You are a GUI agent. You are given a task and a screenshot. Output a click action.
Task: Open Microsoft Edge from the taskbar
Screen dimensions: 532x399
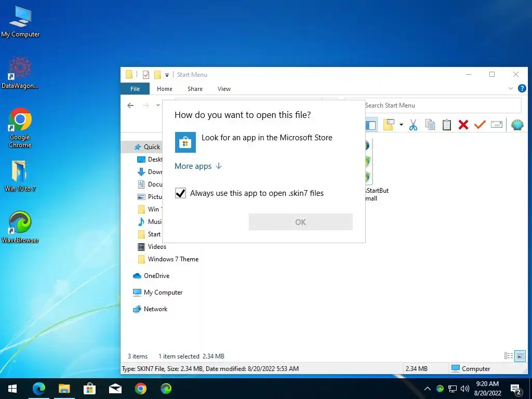pyautogui.click(x=38, y=389)
